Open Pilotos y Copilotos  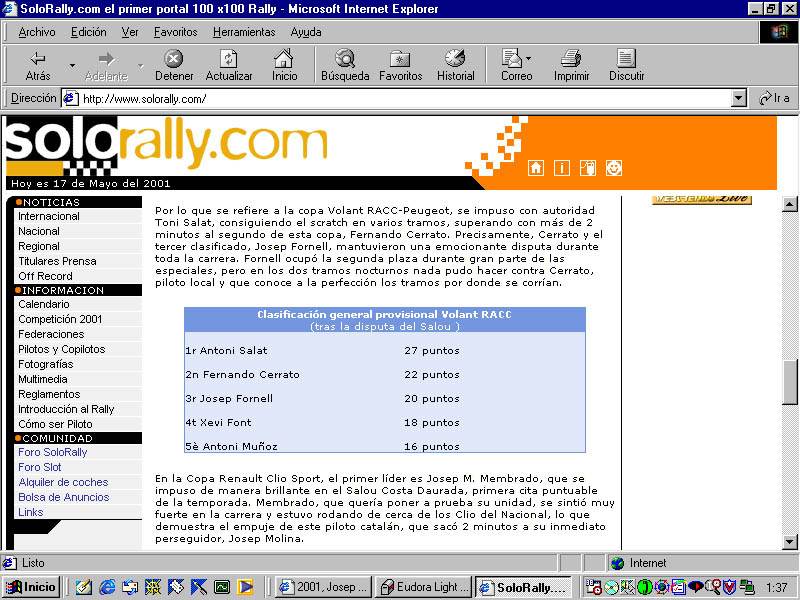(x=62, y=349)
